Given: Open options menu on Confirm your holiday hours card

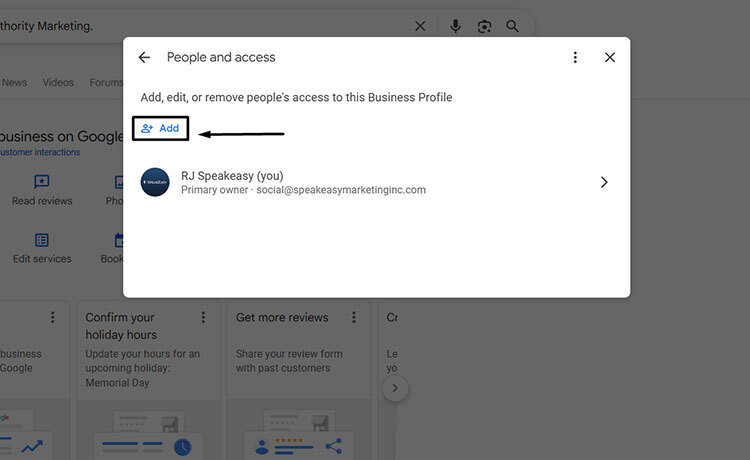Looking at the screenshot, I should [x=203, y=317].
